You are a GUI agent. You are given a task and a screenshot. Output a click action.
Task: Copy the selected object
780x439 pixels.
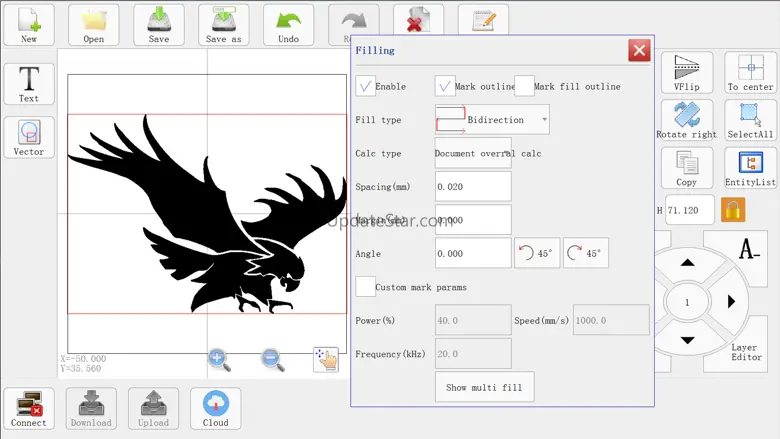[x=686, y=168]
